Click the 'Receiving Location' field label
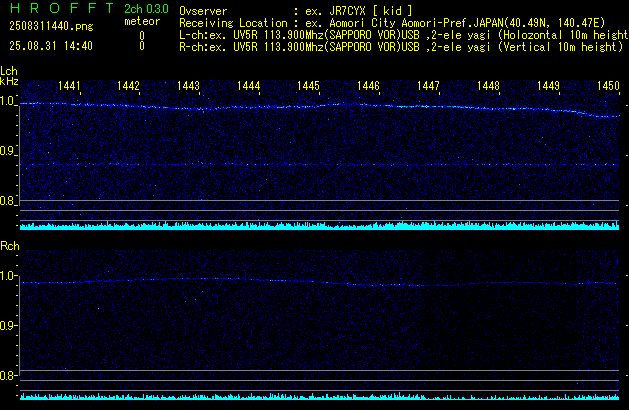 [x=233, y=23]
